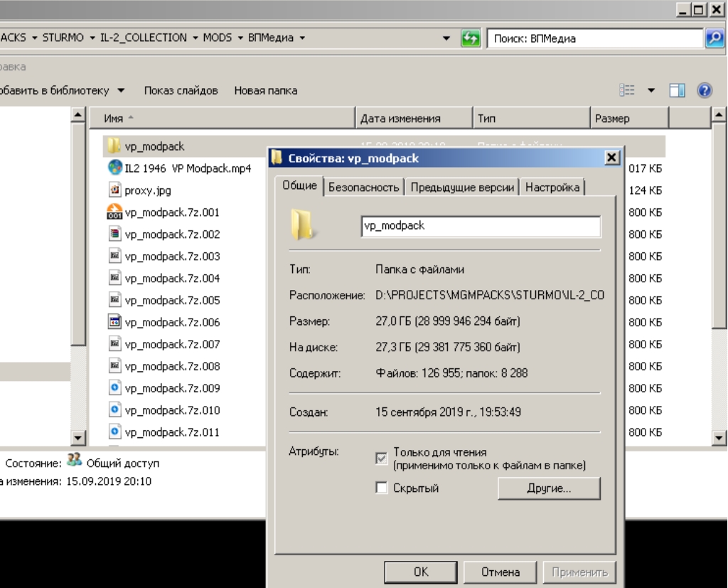Click the location path D:\PROJECTS\MGMPACKS
This screenshot has width=728, height=588.
[x=490, y=295]
